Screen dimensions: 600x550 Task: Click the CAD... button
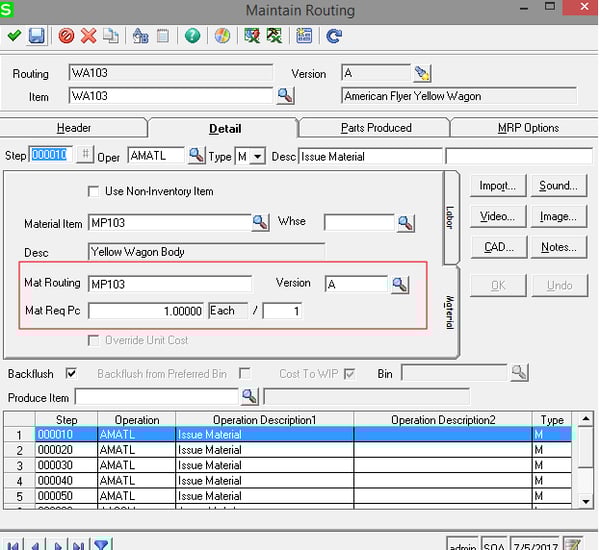(x=497, y=247)
